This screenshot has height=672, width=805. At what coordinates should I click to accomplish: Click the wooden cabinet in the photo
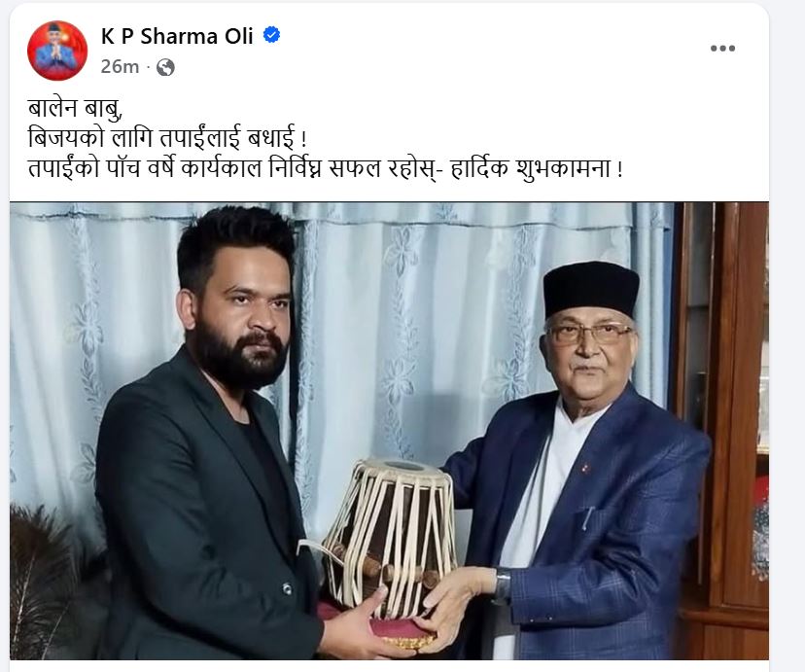pos(721,431)
